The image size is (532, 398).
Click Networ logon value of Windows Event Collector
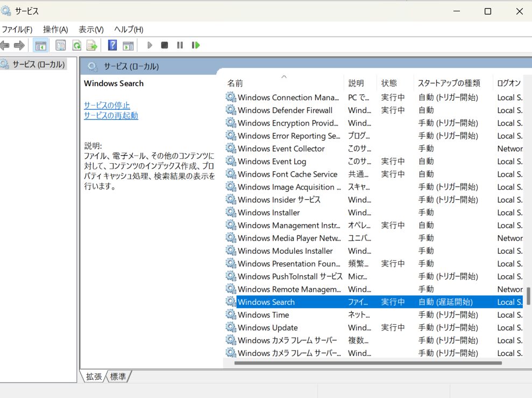(x=509, y=149)
